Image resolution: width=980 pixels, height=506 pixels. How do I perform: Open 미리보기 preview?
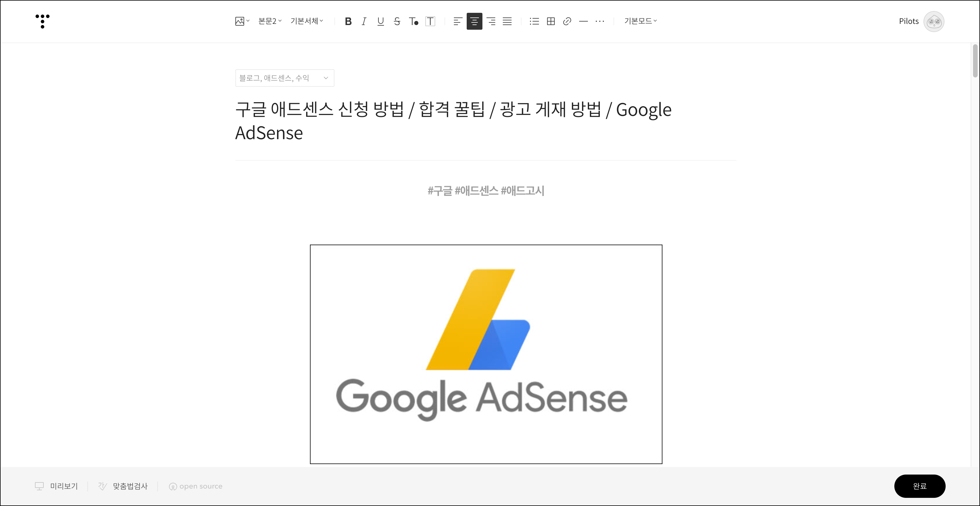[x=57, y=486]
